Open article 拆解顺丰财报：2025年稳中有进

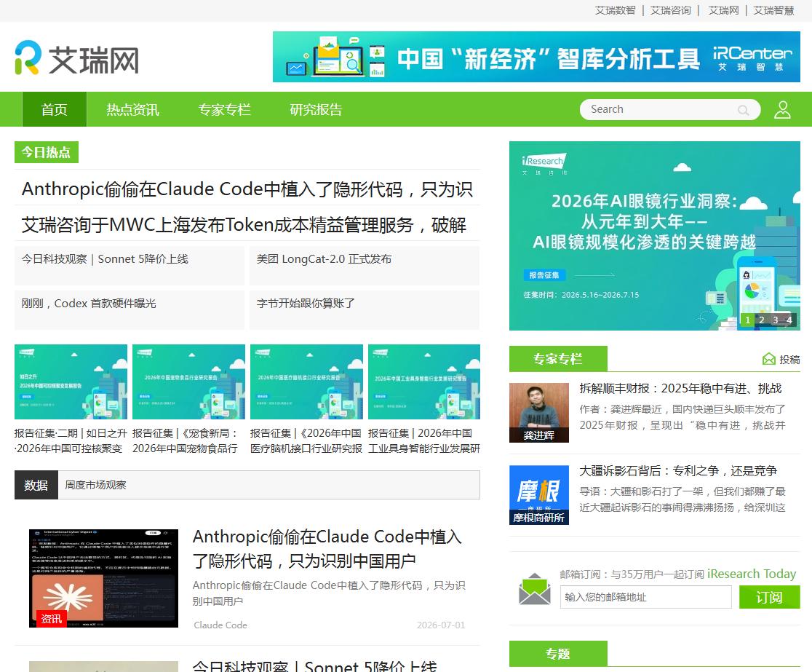(680, 389)
